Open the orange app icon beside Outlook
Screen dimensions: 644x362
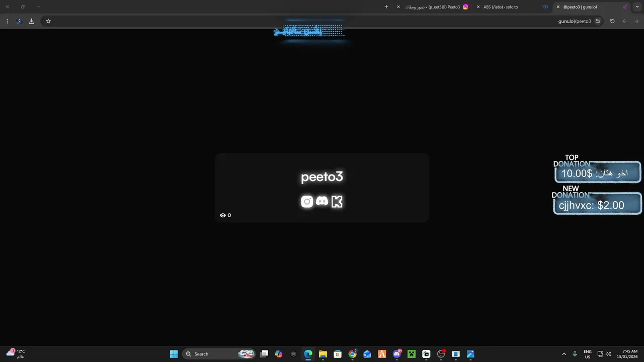pos(382,354)
